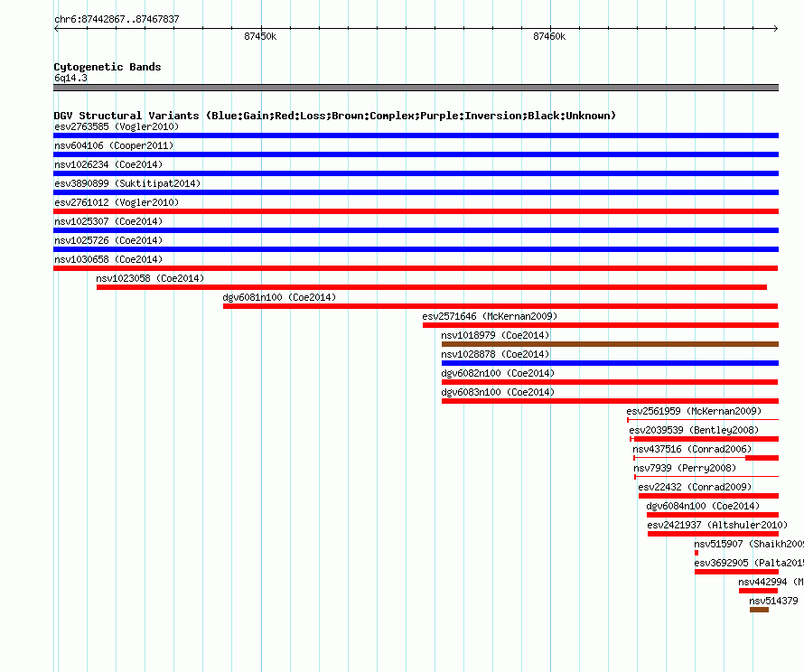
Task: Open the nsv1025307 (Coe2014) variant label
Action: tap(108, 221)
